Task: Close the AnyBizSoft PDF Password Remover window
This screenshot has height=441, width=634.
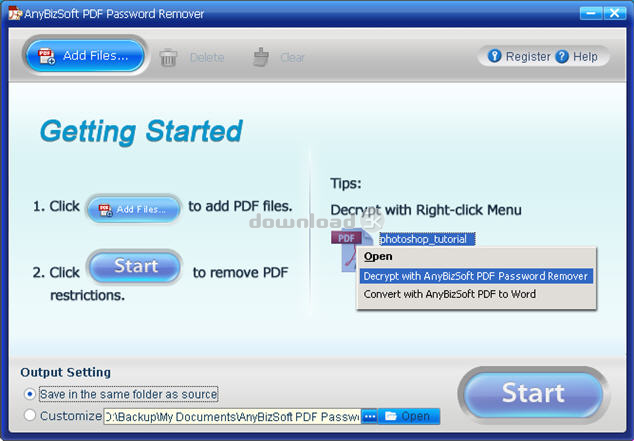Action: (615, 13)
